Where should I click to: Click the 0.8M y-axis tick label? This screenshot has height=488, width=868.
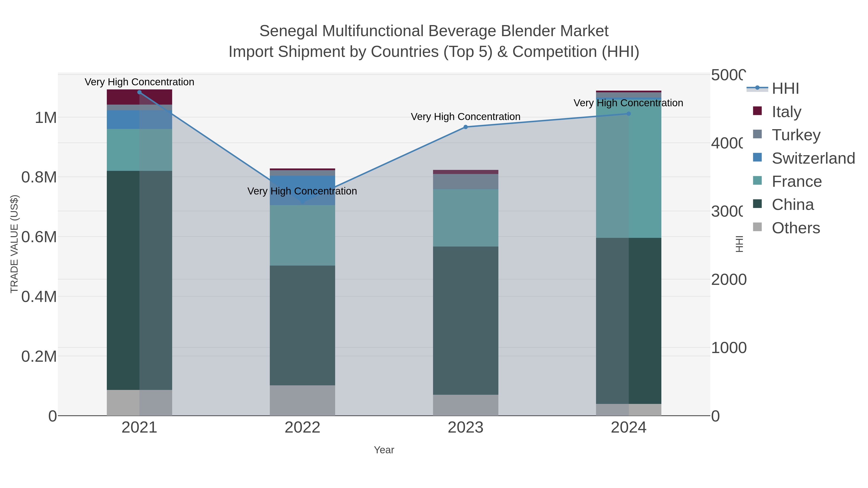tap(39, 177)
